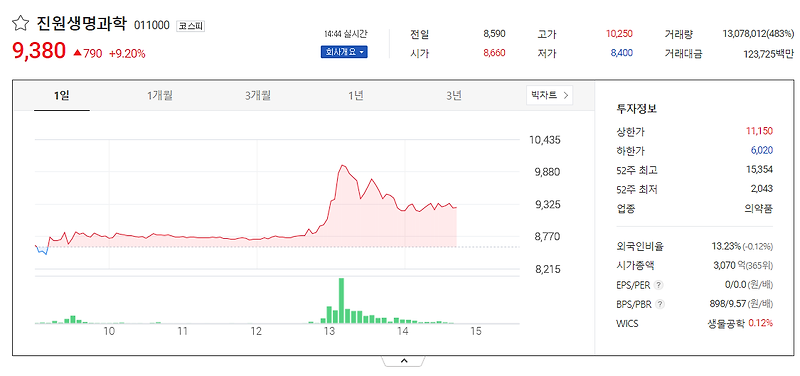The width and height of the screenshot is (800, 376).
Task: Click the 전일 value 8,590
Action: click(494, 34)
